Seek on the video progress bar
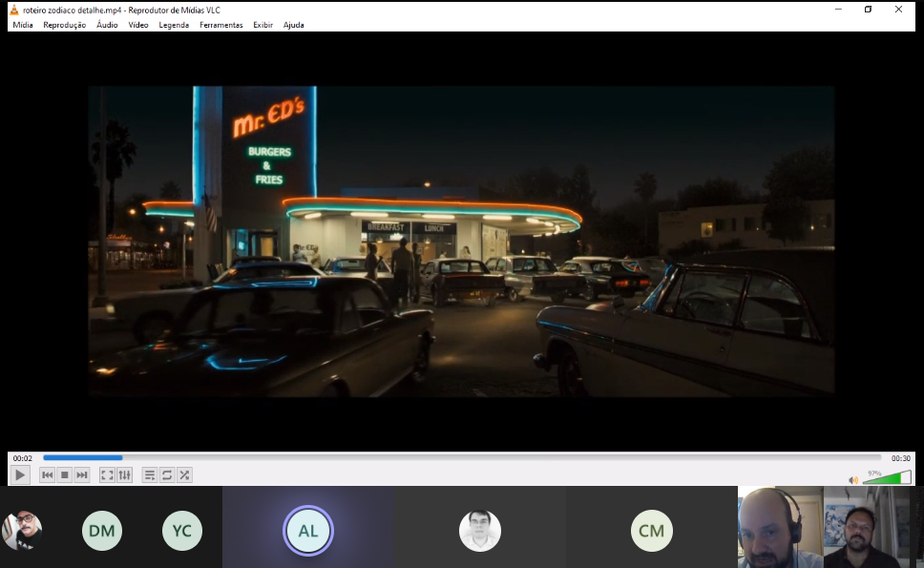This screenshot has width=924, height=568. coord(462,458)
